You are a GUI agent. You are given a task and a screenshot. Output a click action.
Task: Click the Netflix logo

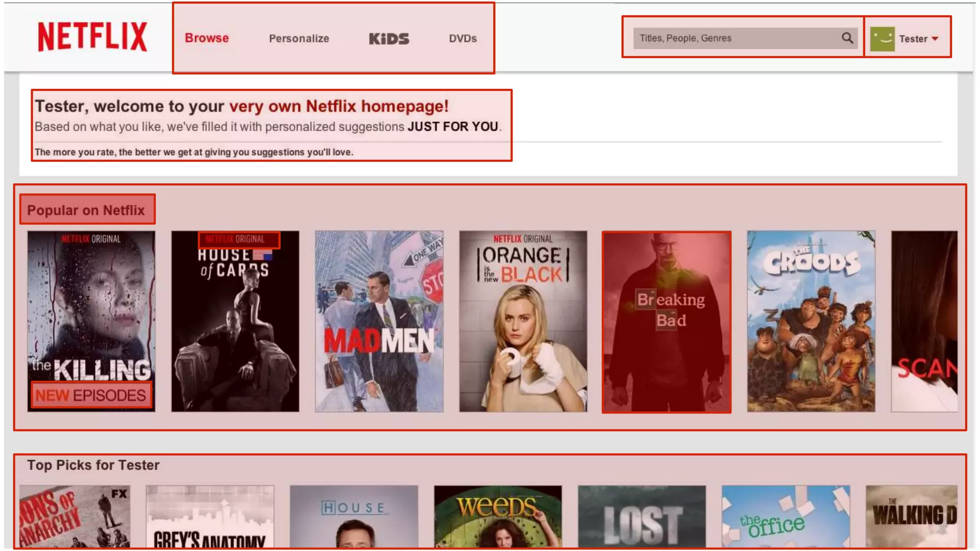[92, 36]
